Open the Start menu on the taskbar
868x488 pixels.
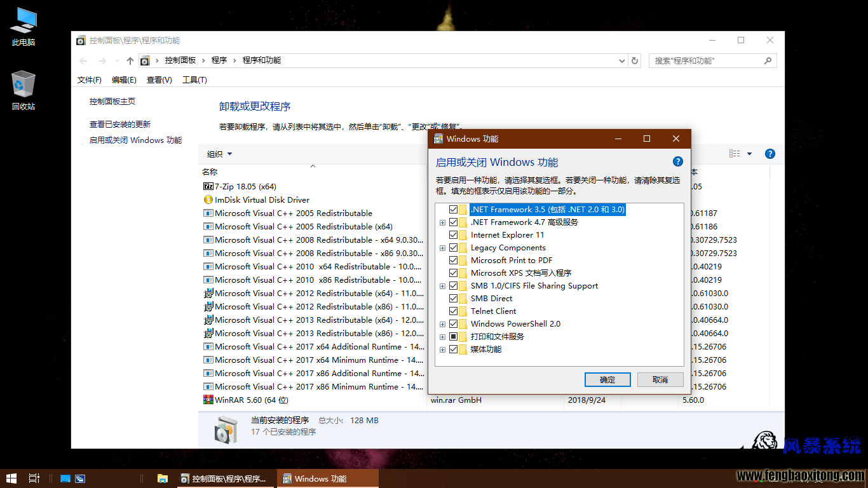click(x=11, y=478)
